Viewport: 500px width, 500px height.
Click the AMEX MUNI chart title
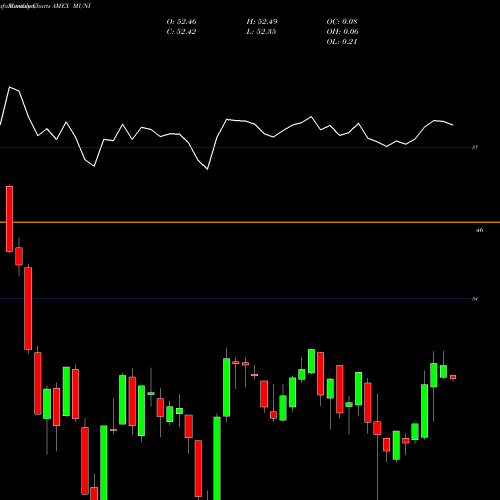(71, 6)
